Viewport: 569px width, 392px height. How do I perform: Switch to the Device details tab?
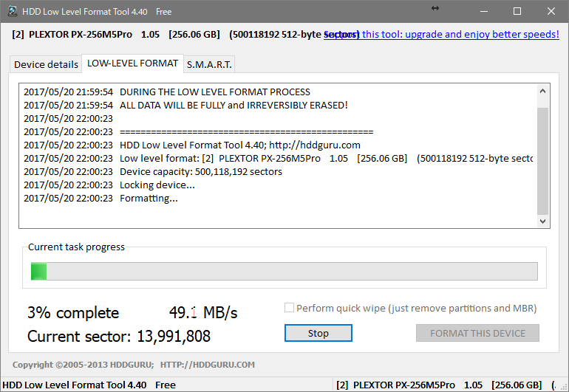coord(46,64)
